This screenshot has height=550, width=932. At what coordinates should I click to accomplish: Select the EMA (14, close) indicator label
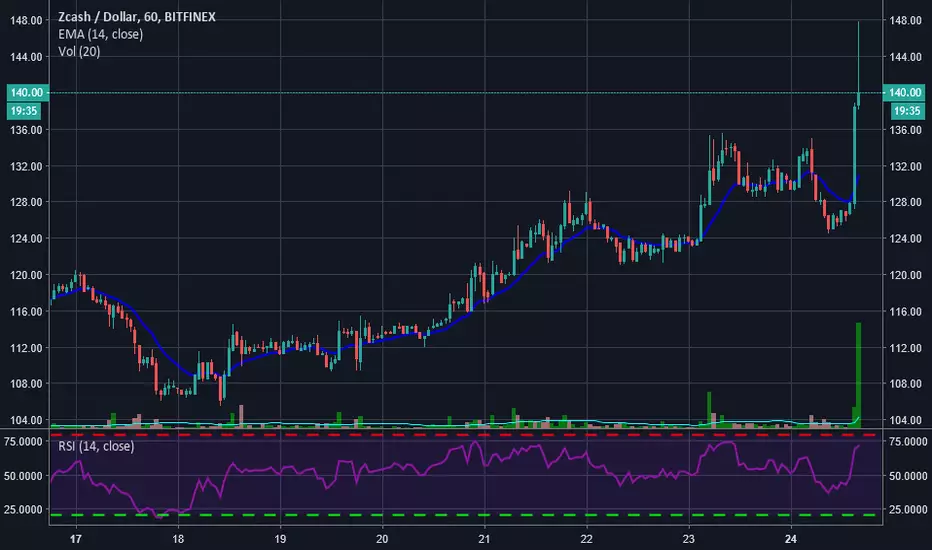coord(100,34)
